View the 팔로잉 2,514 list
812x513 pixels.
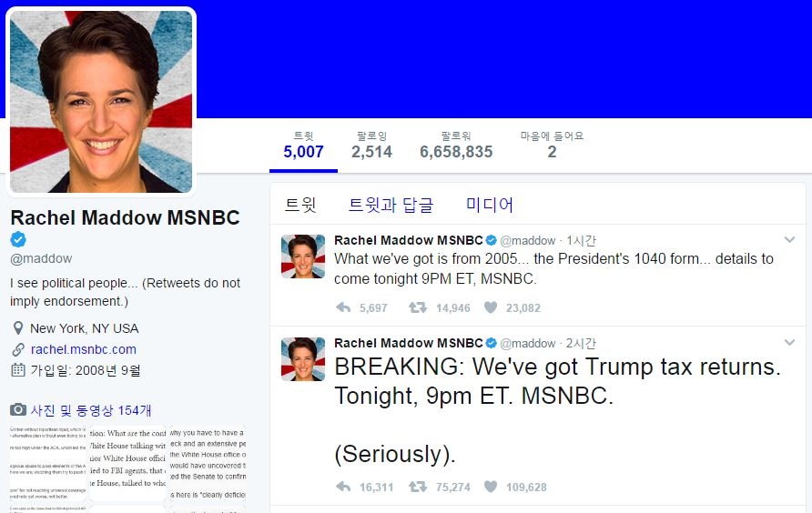point(371,146)
